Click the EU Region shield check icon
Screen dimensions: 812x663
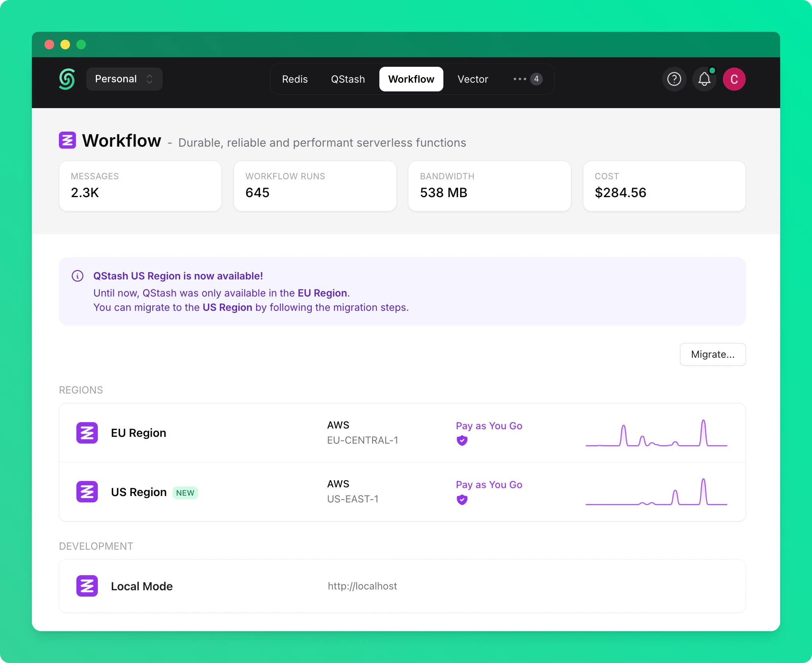pos(462,440)
